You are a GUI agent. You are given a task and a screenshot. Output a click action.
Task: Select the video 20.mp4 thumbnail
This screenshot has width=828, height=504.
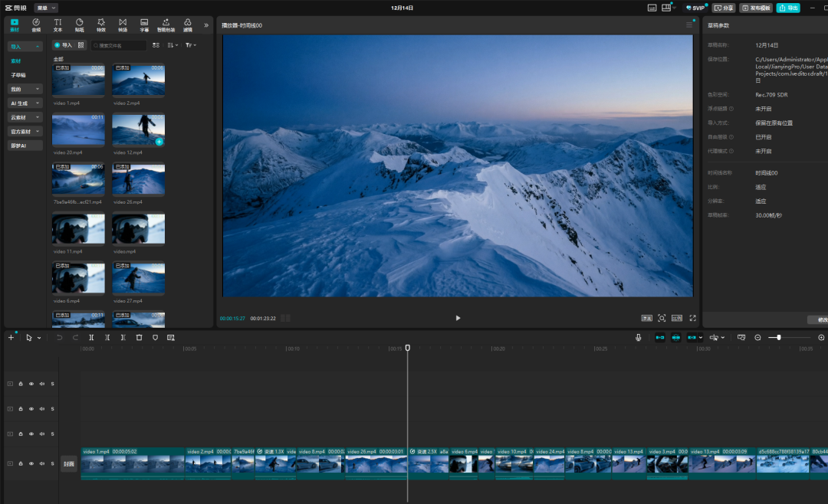pos(78,129)
